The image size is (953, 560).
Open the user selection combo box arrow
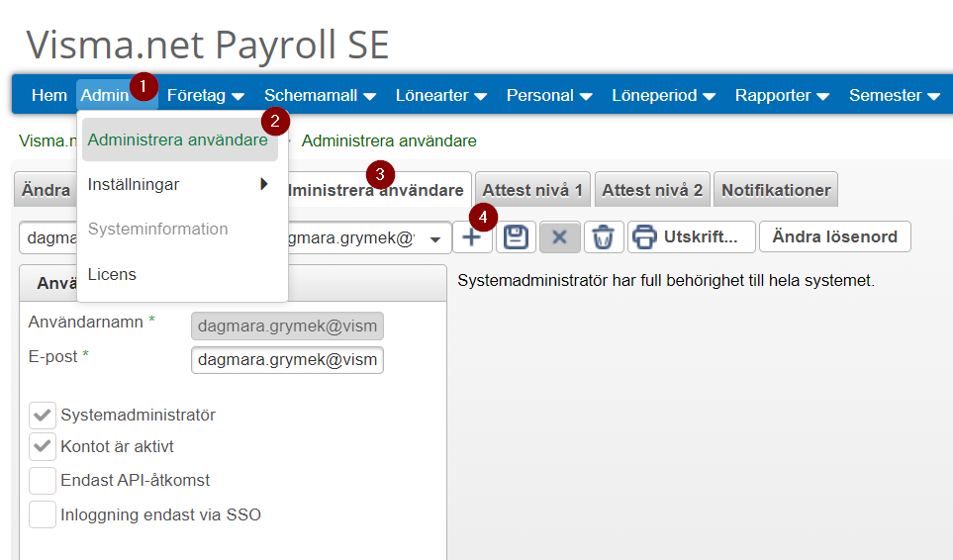point(435,238)
